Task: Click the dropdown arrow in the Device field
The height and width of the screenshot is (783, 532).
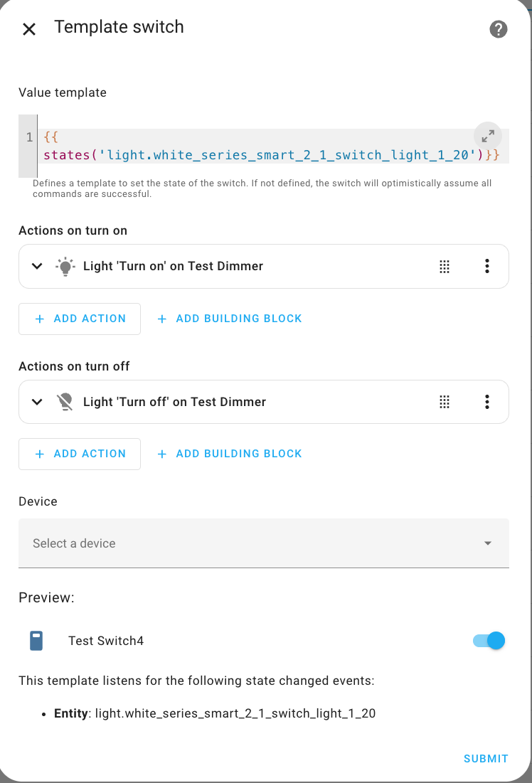Action: [x=487, y=543]
